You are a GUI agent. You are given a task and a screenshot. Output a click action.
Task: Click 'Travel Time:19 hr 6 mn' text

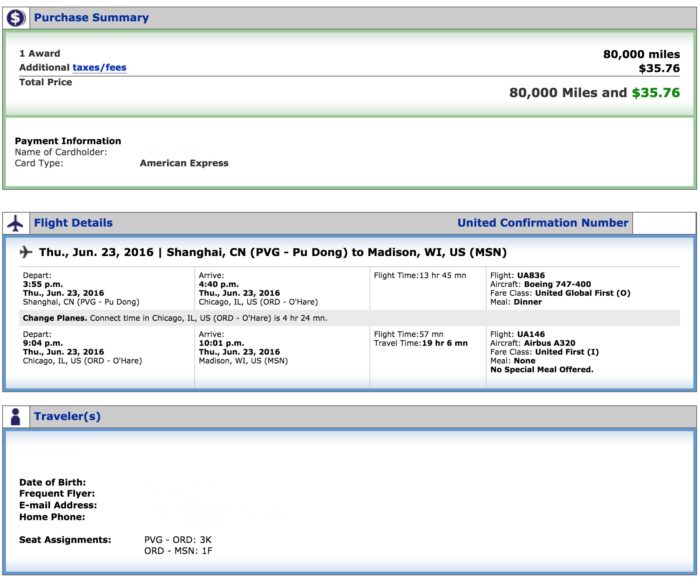(421, 343)
